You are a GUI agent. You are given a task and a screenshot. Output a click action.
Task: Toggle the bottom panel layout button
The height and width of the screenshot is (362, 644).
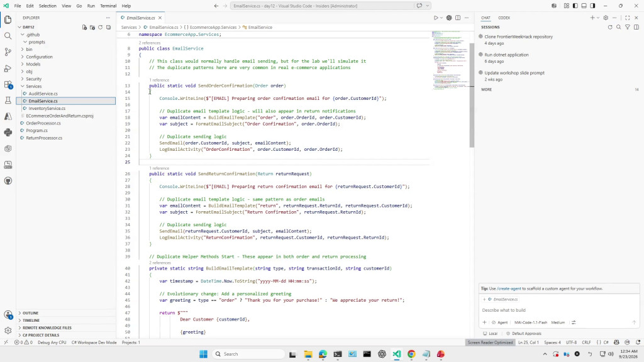click(584, 6)
